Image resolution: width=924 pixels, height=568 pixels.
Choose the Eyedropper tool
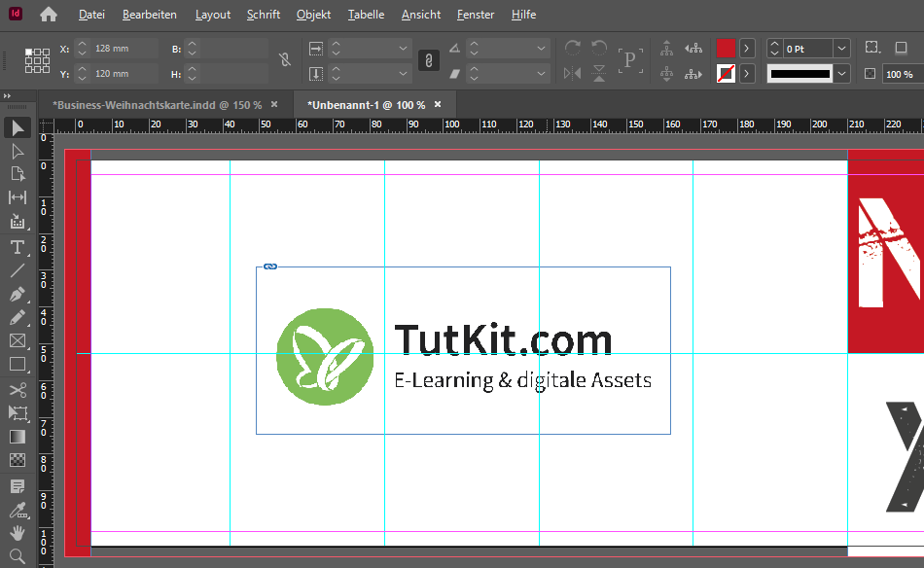point(18,511)
